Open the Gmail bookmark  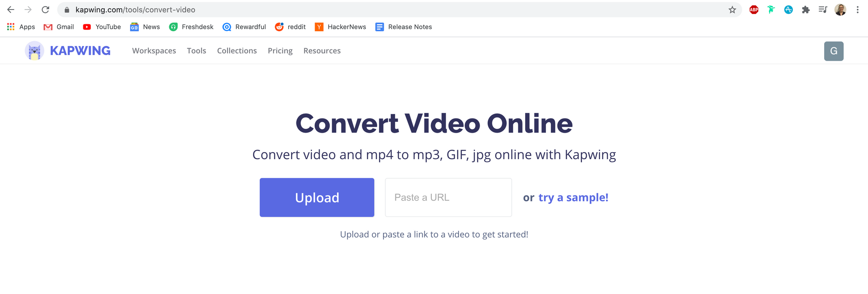click(59, 27)
